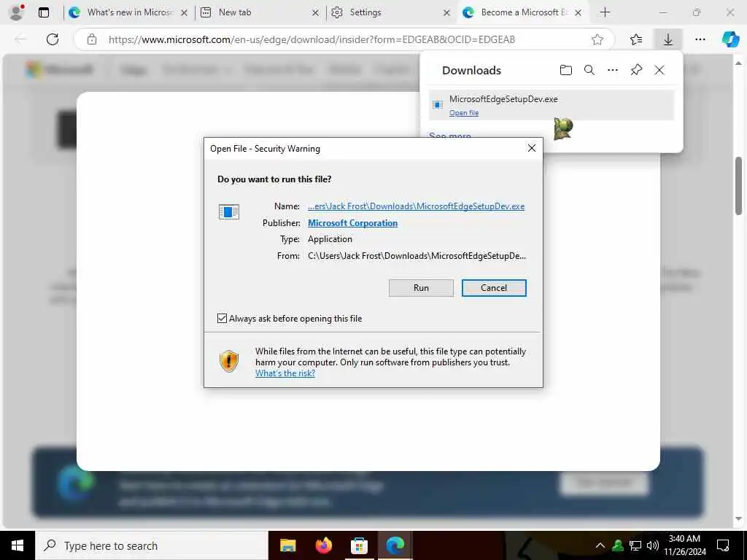Click the page vertical scrollbar thumb
The image size is (747, 560).
coord(738,186)
